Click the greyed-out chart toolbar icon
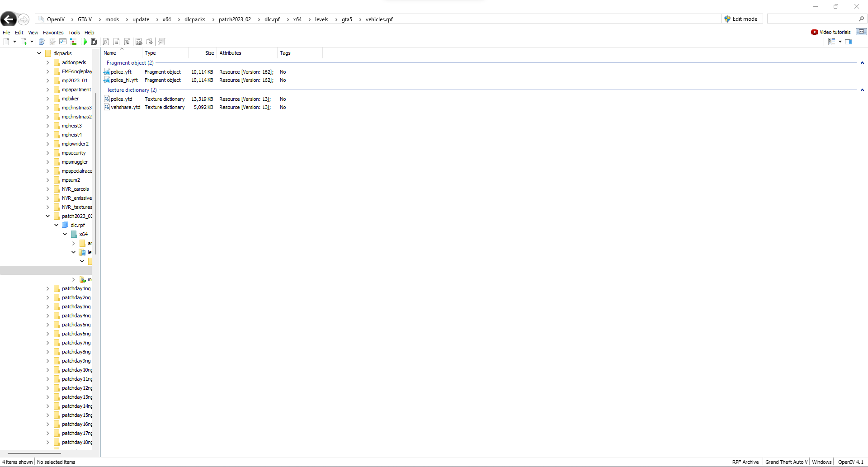Screen dimensions: 868x467 coord(52,42)
